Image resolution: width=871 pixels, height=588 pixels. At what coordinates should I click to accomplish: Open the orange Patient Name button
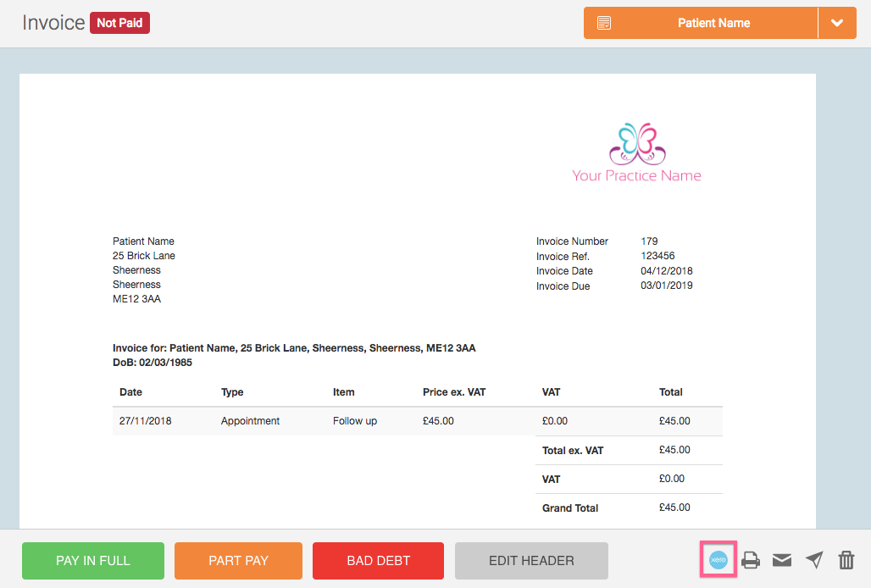tap(713, 23)
